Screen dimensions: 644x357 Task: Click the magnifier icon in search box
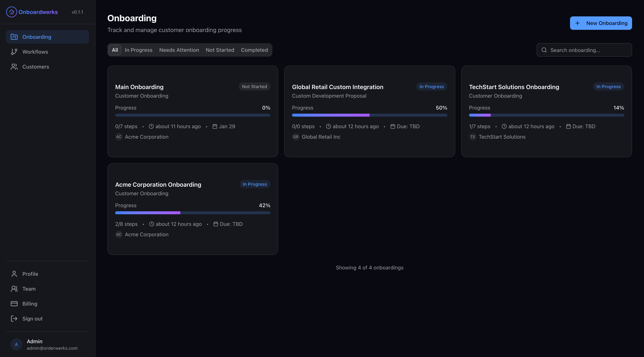coord(544,50)
